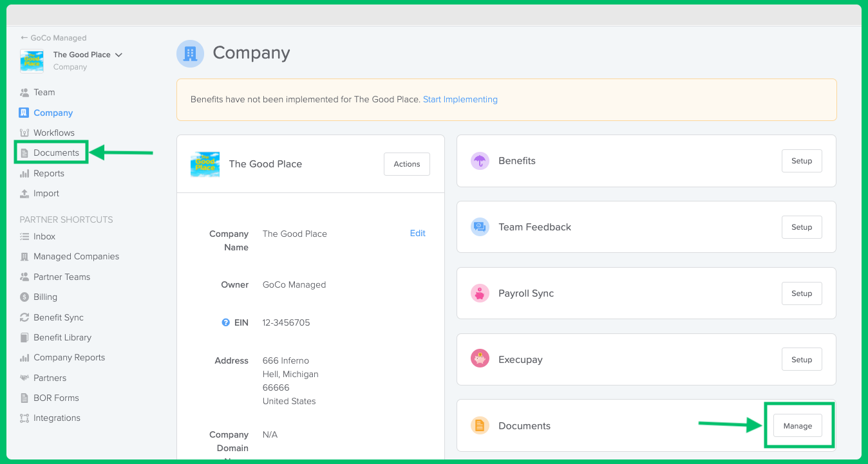Click the Payroll Sync icon
The image size is (868, 464).
(480, 293)
